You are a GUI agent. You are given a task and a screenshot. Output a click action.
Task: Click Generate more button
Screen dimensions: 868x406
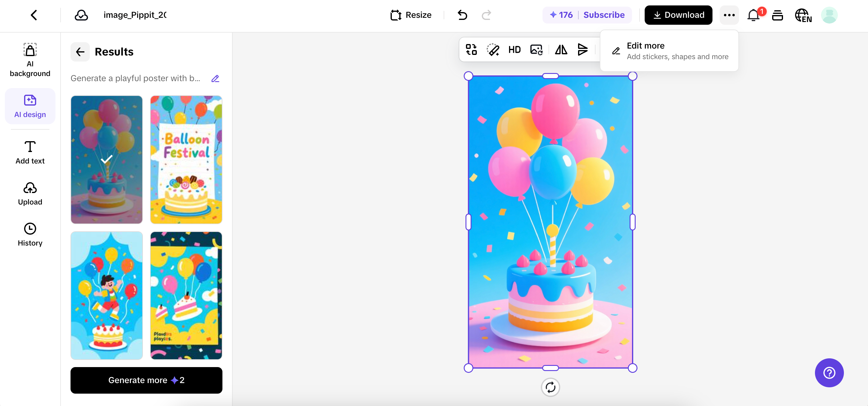tap(146, 380)
